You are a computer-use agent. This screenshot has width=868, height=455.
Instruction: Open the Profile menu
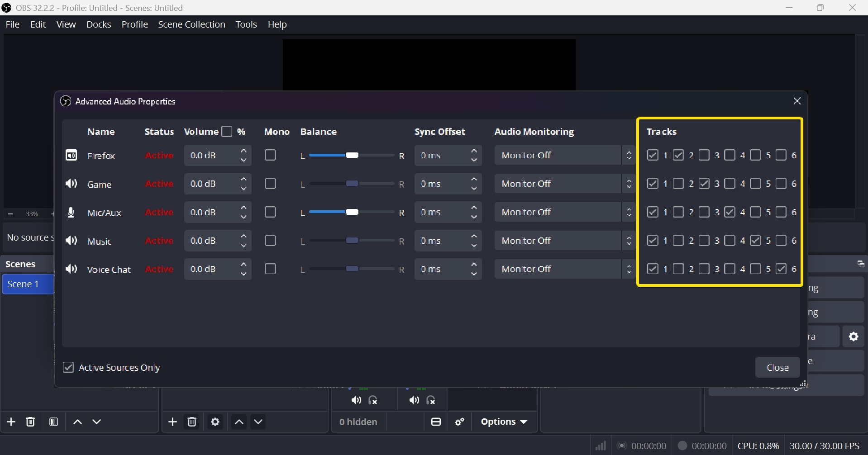135,24
